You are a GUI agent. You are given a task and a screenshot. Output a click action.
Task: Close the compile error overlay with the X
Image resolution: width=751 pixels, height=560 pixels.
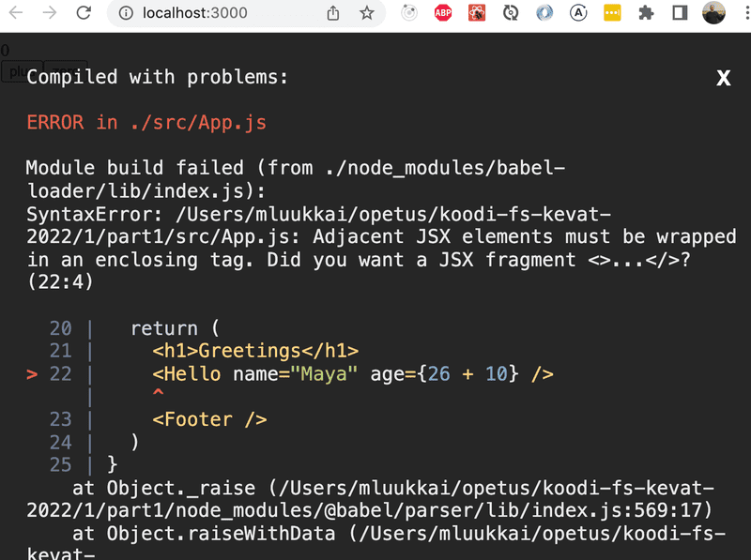pos(723,78)
